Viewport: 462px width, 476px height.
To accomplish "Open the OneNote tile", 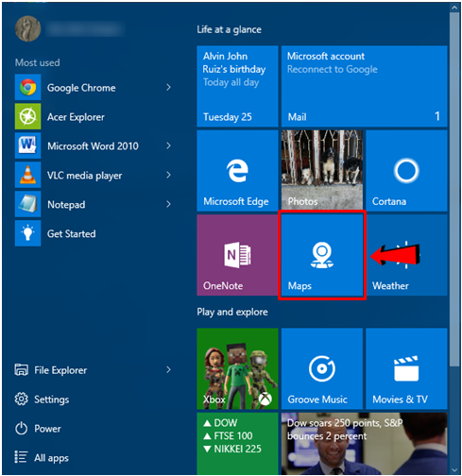I will click(x=237, y=255).
